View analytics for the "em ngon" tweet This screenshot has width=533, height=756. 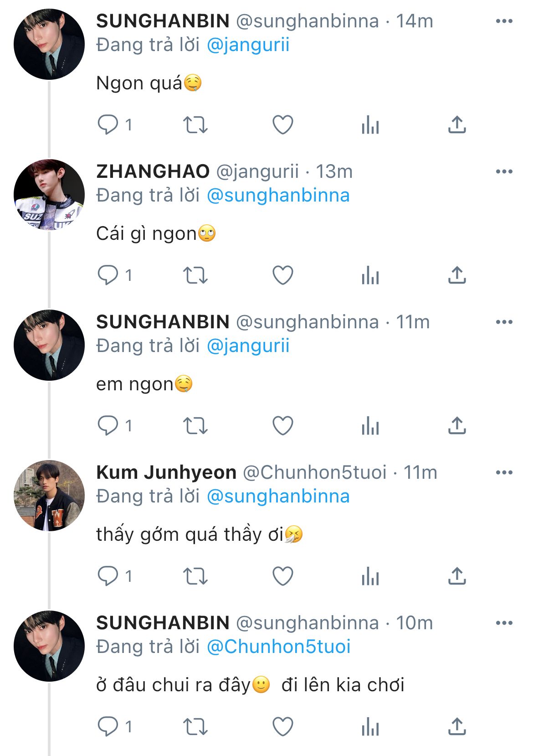pyautogui.click(x=370, y=425)
